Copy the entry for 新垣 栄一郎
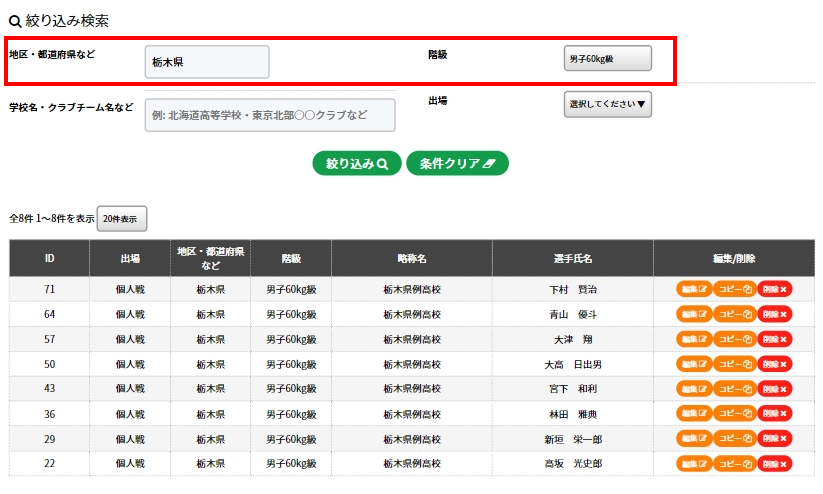Viewport: 823px width, 494px height. coord(734,439)
